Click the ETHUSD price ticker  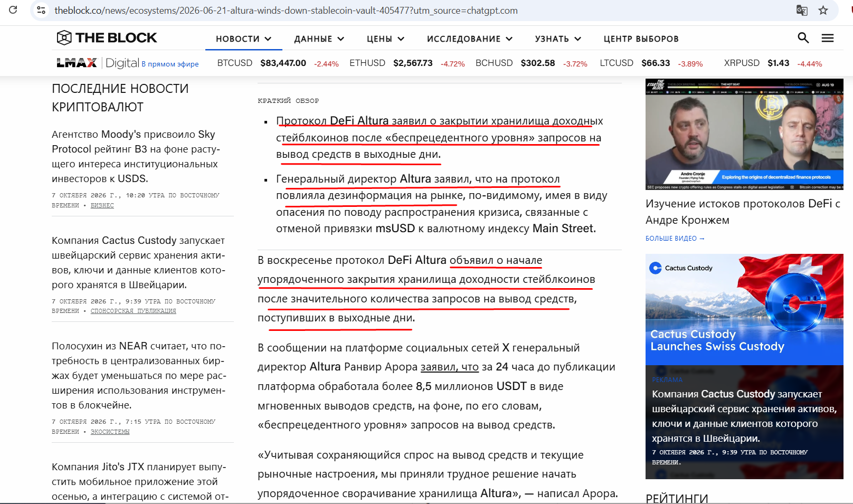point(407,63)
